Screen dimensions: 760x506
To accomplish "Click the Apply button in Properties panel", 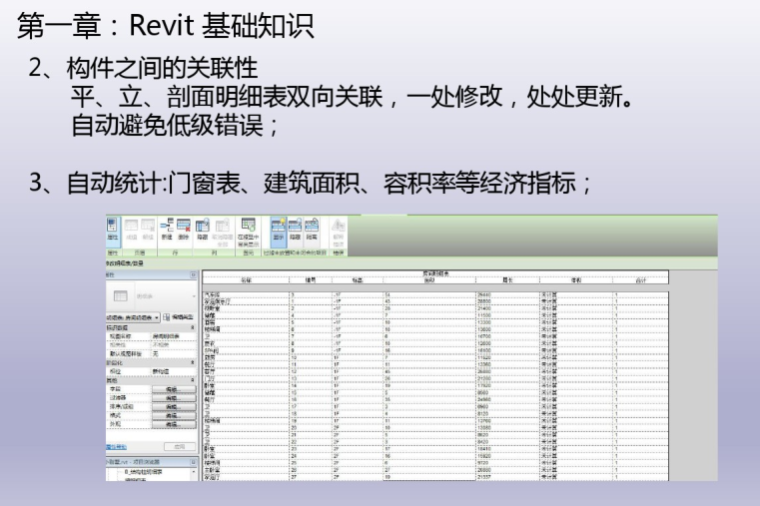I will [179, 446].
